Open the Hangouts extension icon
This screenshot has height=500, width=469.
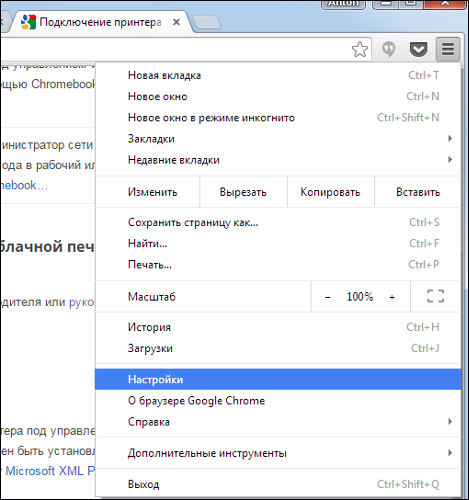(x=389, y=49)
